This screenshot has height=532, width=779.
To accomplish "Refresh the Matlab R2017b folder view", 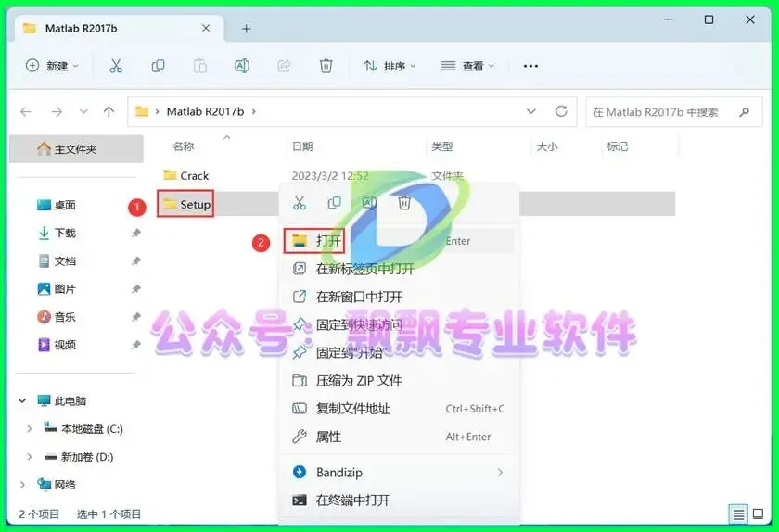I will pyautogui.click(x=561, y=111).
